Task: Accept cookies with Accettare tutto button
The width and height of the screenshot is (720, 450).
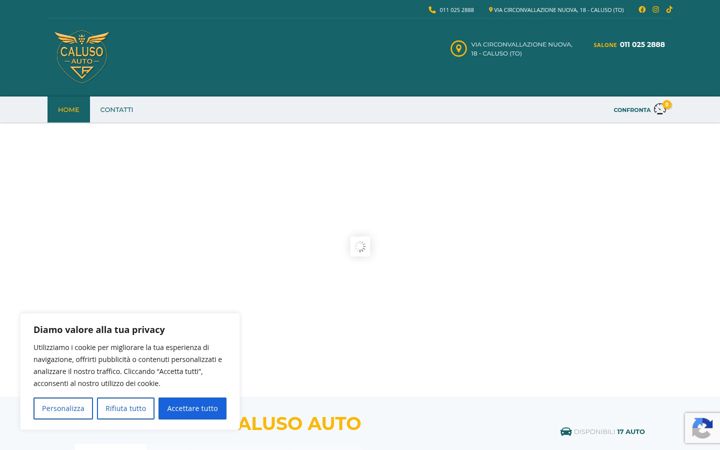Action: 192,408
